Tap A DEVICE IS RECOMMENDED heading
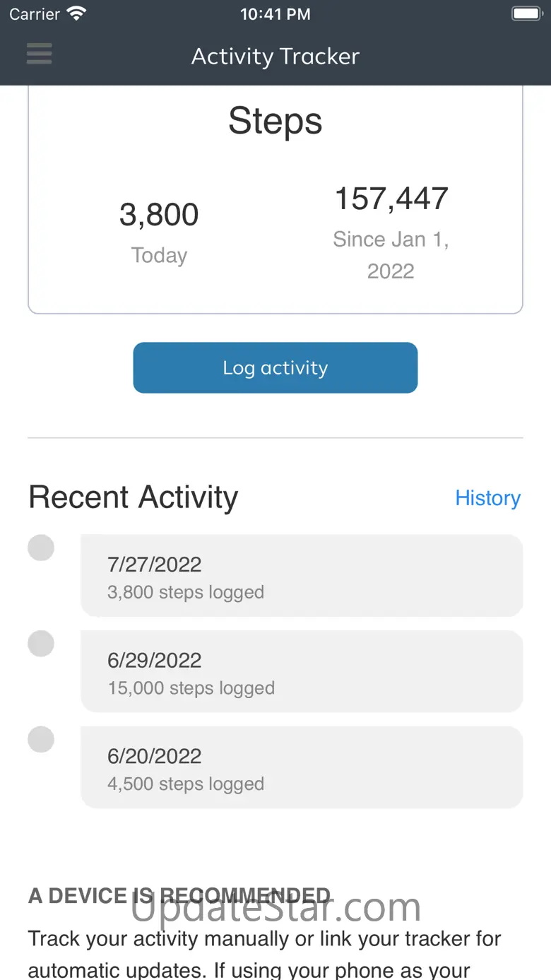The width and height of the screenshot is (551, 980). [x=179, y=896]
